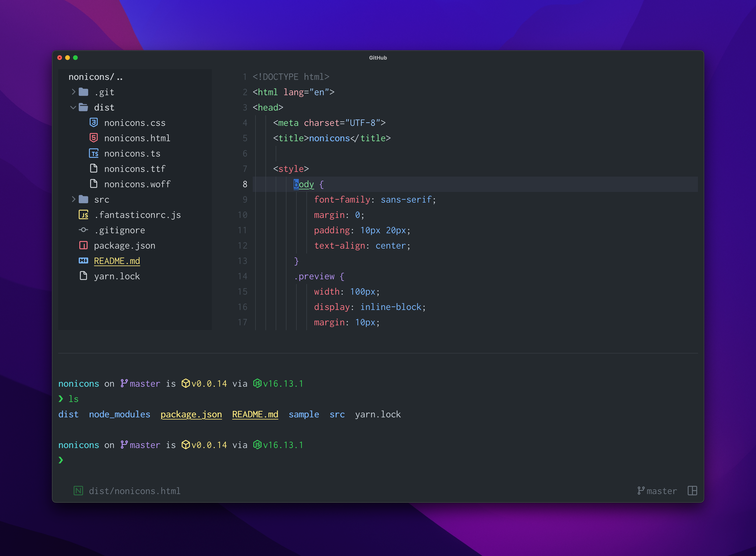Click the yarn.lock text in the ls output
756x556 pixels.
378,414
